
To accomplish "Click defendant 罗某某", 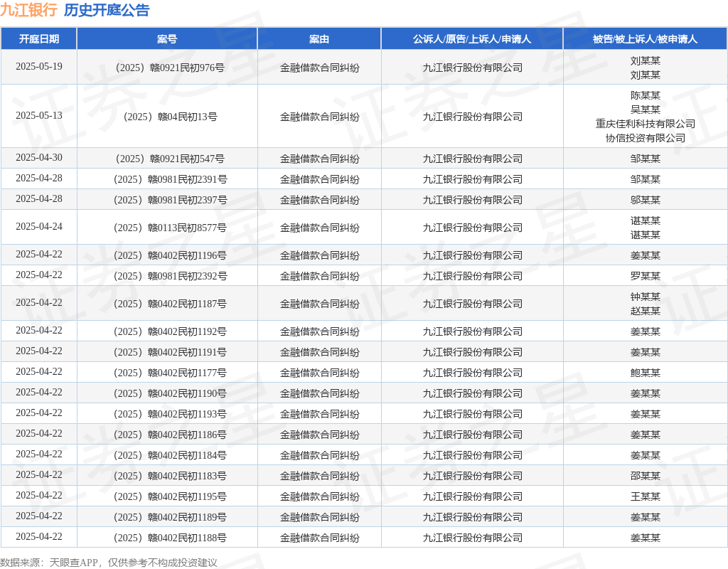I will pyautogui.click(x=646, y=277).
